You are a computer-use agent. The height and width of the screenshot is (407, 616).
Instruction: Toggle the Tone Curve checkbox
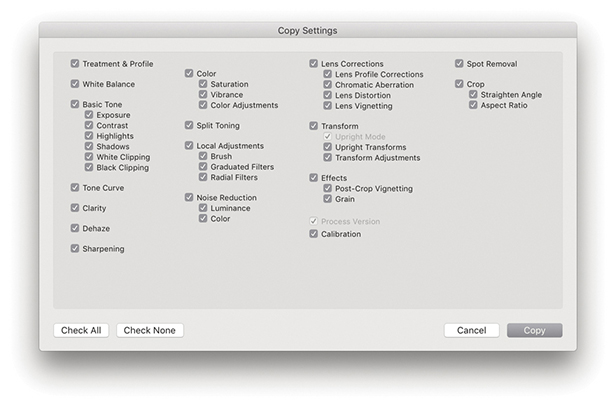coord(75,188)
